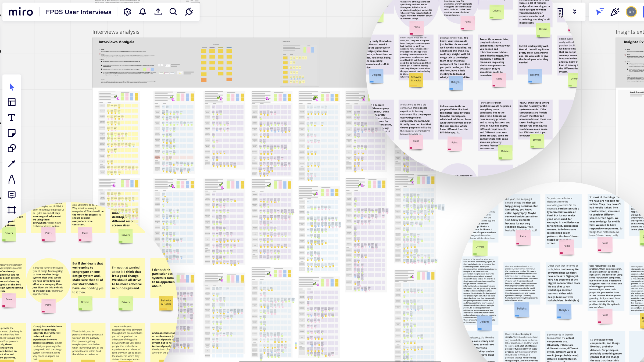The width and height of the screenshot is (644, 362).
Task: Open the notes panel icon
Action: [x=560, y=12]
